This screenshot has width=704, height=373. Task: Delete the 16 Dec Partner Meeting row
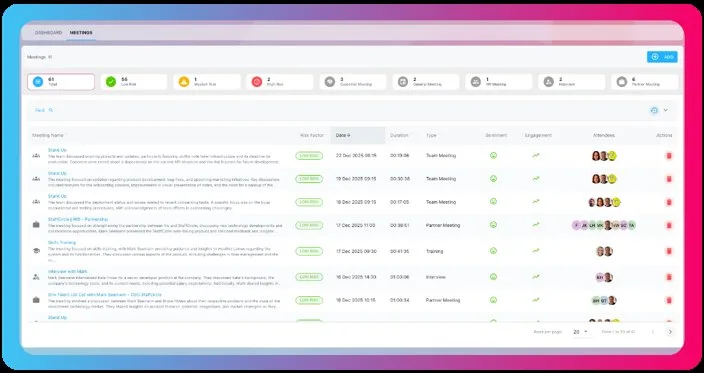[669, 300]
